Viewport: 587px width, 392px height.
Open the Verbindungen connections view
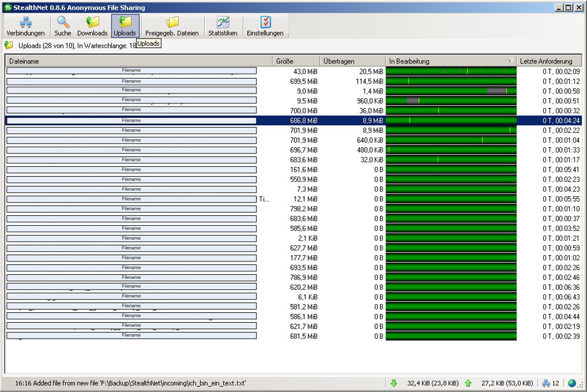[x=25, y=26]
